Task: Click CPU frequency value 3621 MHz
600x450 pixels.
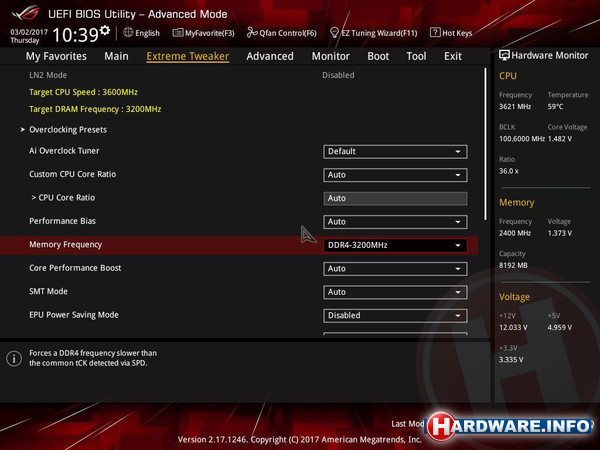Action: [515, 107]
